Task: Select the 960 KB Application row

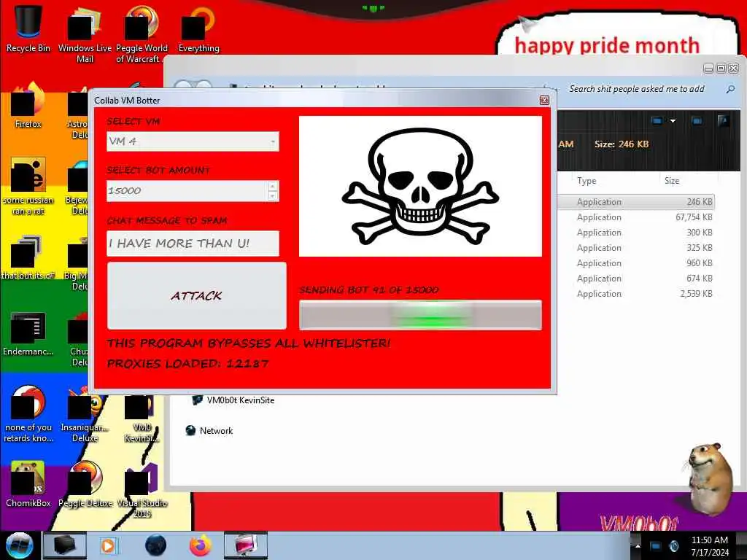Action: point(636,262)
